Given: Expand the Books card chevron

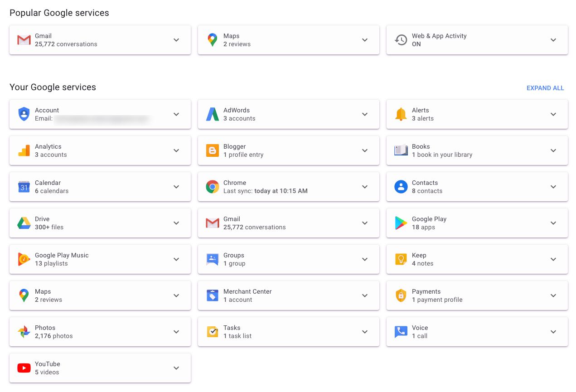Looking at the screenshot, I should 553,150.
